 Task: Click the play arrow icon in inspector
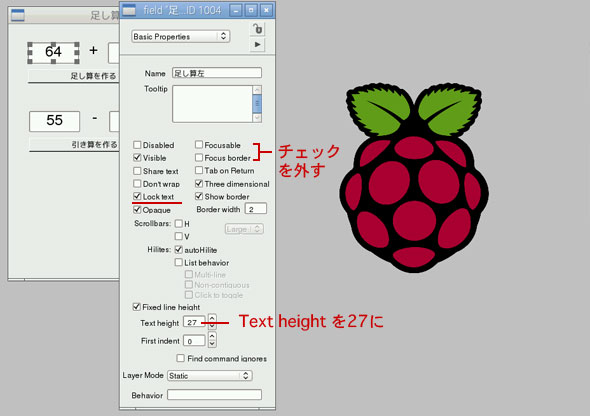coord(257,44)
